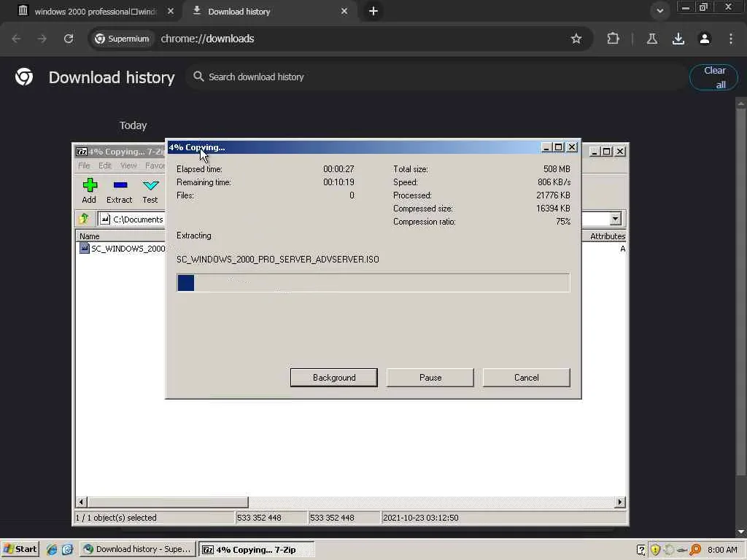Click the Speed value 806 KB/s

pos(554,182)
